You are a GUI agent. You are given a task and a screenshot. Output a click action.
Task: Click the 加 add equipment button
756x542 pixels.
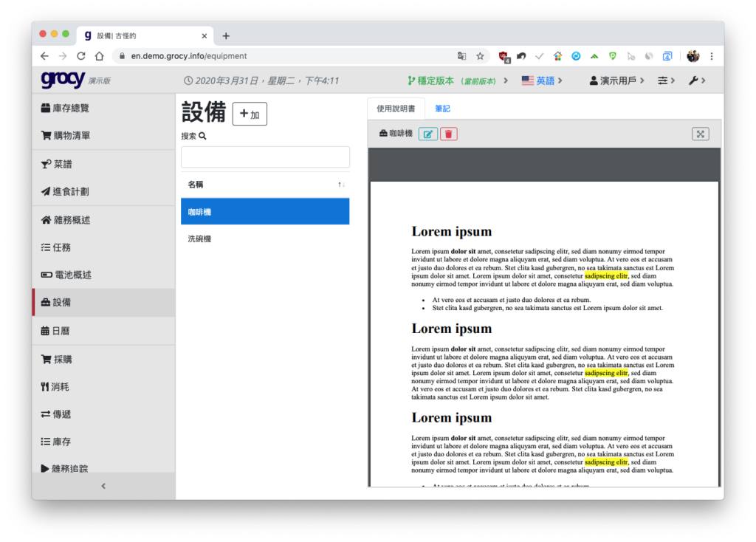point(250,114)
